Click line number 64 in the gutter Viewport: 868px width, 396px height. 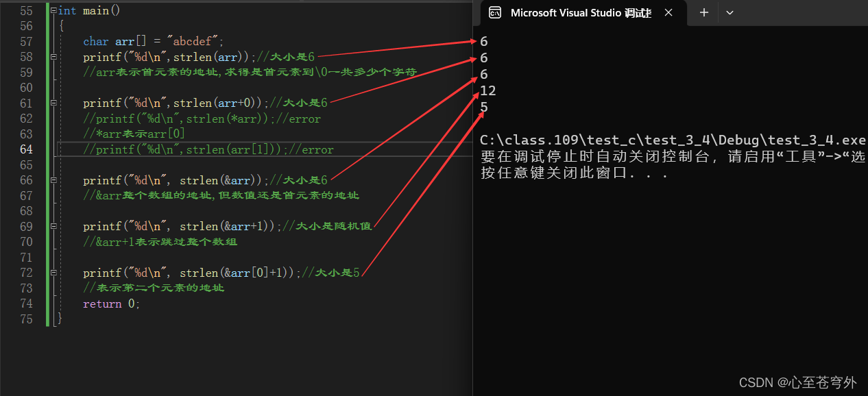click(x=26, y=149)
